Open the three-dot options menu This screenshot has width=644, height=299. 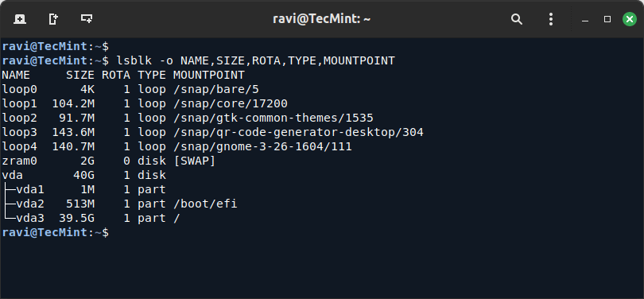click(x=551, y=19)
